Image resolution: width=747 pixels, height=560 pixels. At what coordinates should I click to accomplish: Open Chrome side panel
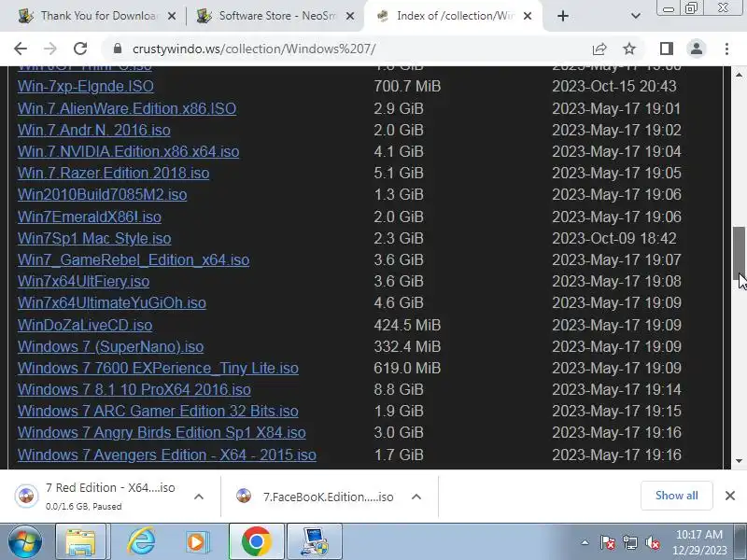[x=667, y=49]
